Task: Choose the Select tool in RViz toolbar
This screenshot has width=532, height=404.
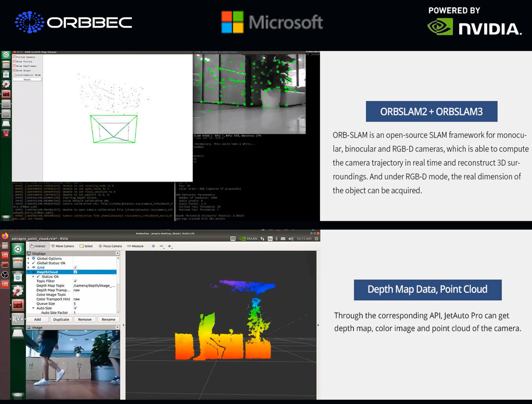Action: pyautogui.click(x=86, y=246)
